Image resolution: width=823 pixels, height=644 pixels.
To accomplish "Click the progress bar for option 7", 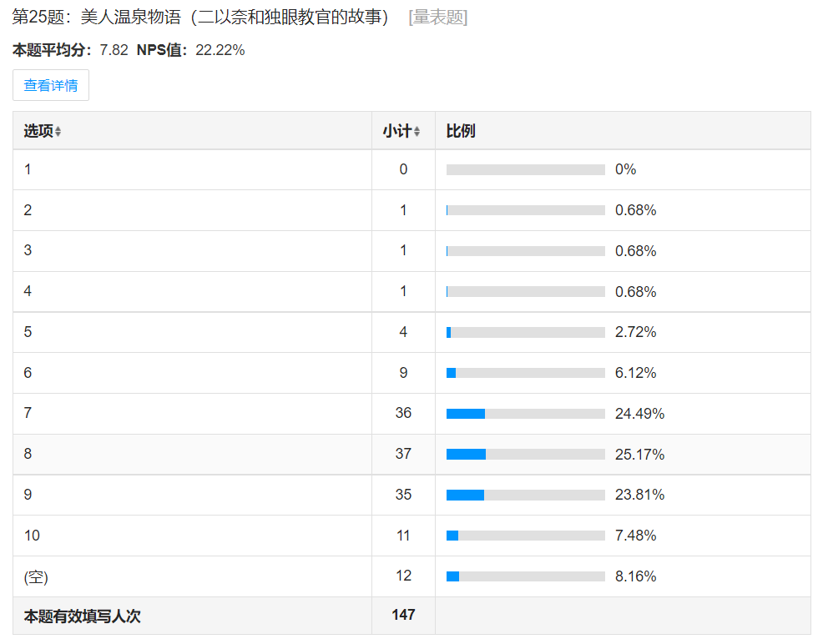I will (x=525, y=414).
